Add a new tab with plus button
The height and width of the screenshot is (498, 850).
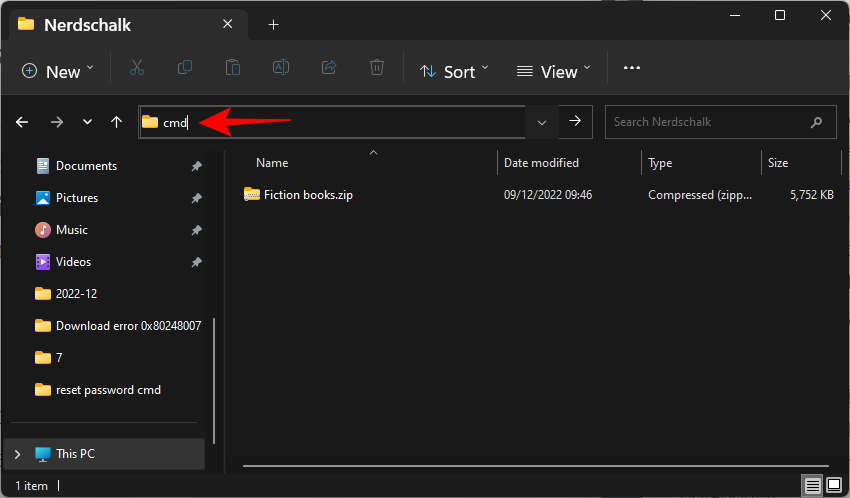point(273,24)
